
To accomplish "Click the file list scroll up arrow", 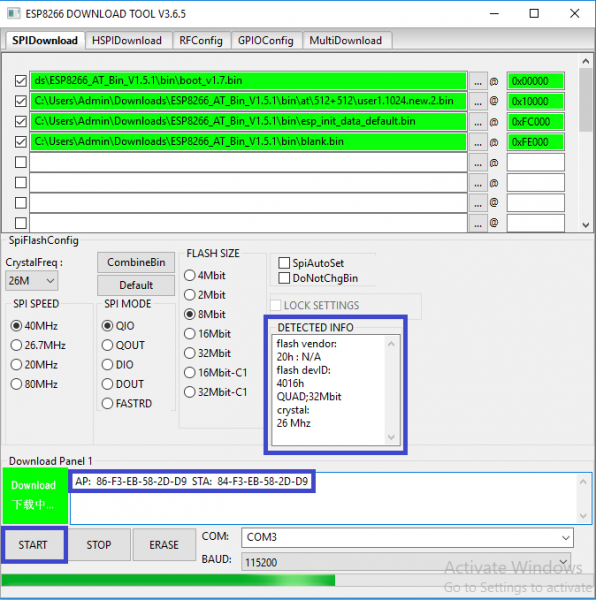I will [x=586, y=61].
